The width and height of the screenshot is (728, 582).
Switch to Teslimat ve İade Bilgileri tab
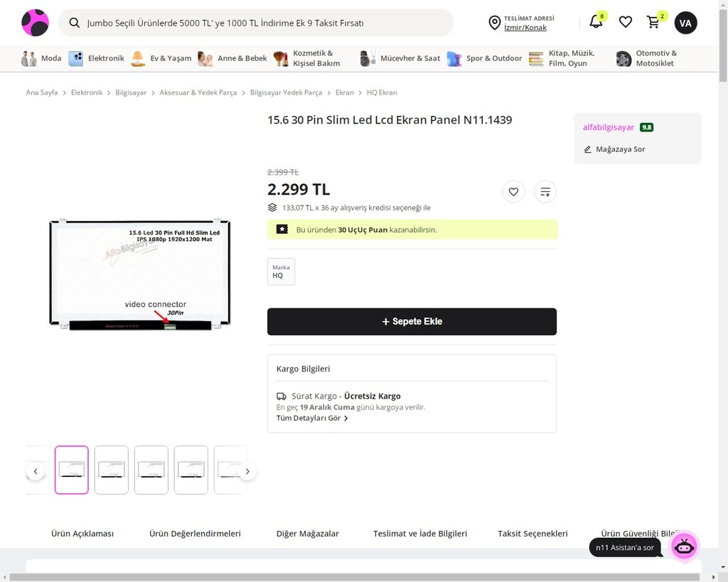[x=420, y=534]
